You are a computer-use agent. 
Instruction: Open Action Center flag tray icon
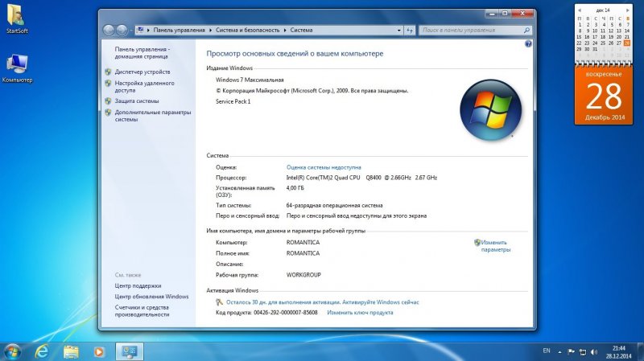pos(571,351)
